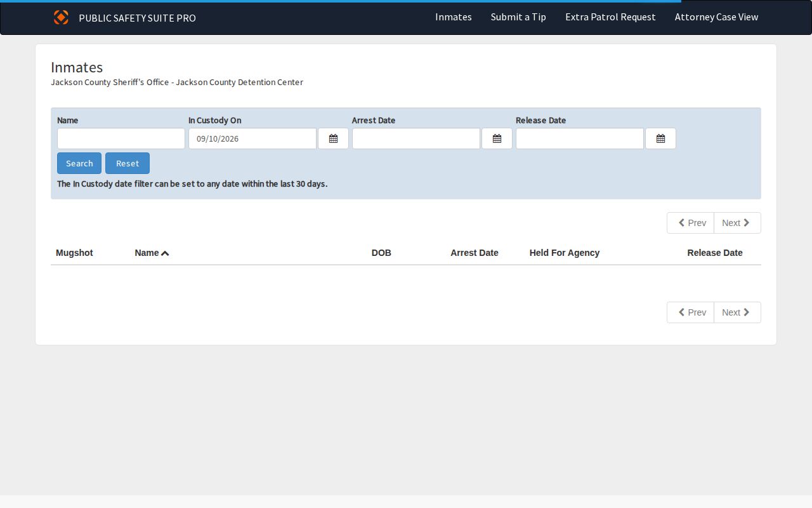Viewport: 812px width, 508px height.
Task: Click the Search button
Action: click(79, 163)
